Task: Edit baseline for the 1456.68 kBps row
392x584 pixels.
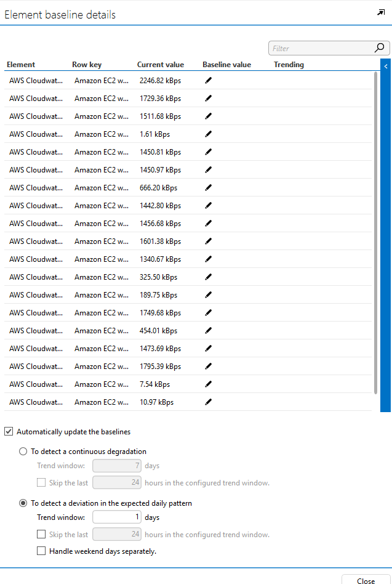Action: coord(208,224)
